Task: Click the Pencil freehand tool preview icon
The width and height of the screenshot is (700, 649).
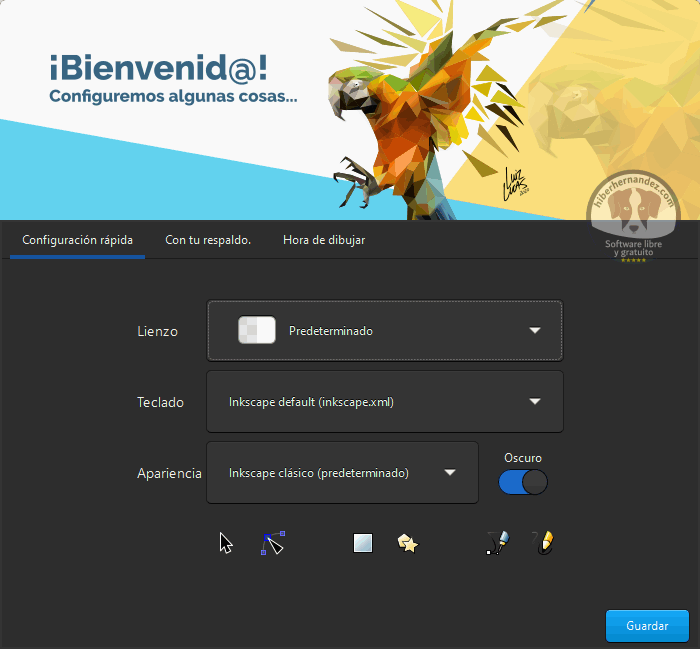Action: point(543,543)
